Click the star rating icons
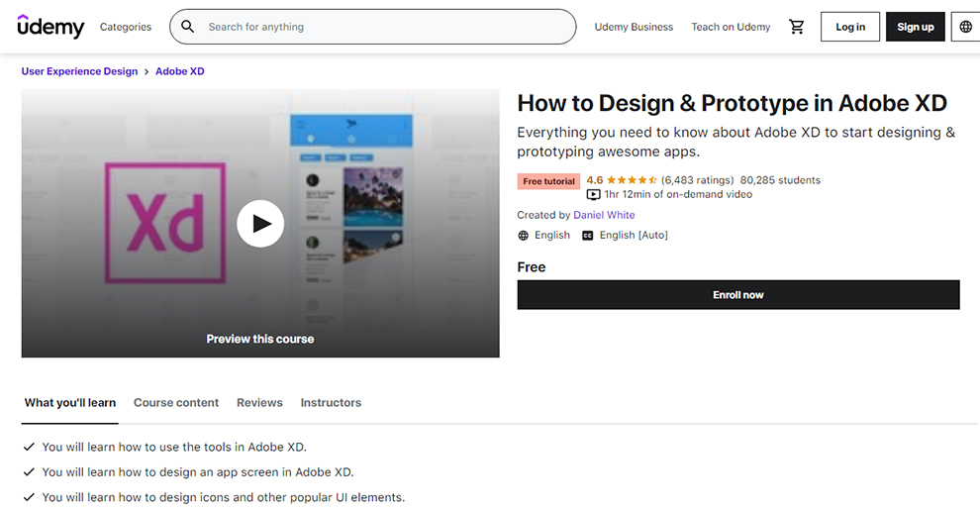980x511 pixels. point(632,180)
